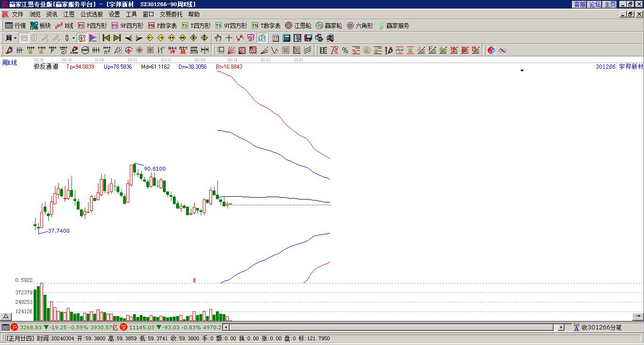Open the small black triangle dropdown above chart
This screenshot has width=644, height=345.
point(522,71)
